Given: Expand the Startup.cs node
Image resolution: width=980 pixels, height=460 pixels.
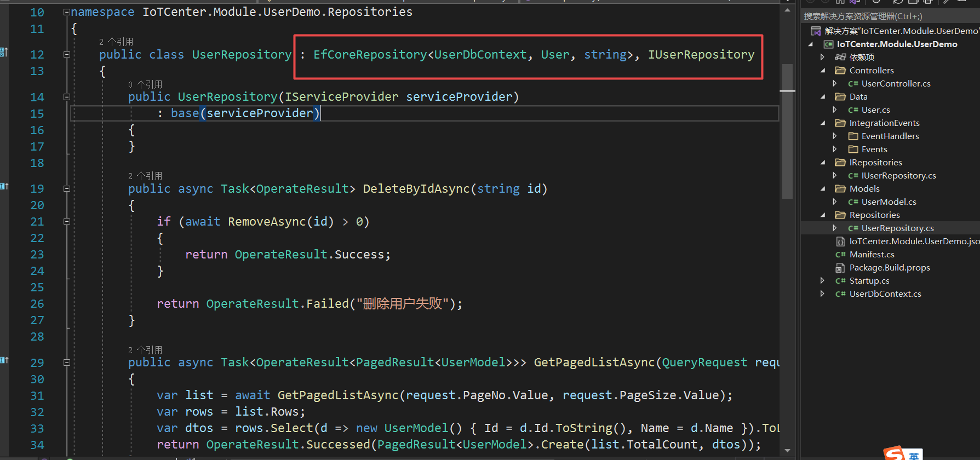Looking at the screenshot, I should [x=822, y=280].
